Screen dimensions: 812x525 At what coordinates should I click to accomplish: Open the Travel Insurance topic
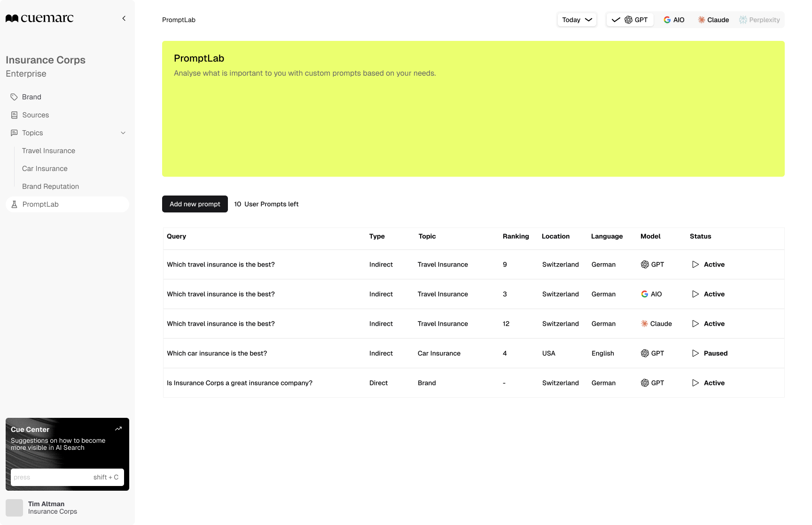point(48,150)
